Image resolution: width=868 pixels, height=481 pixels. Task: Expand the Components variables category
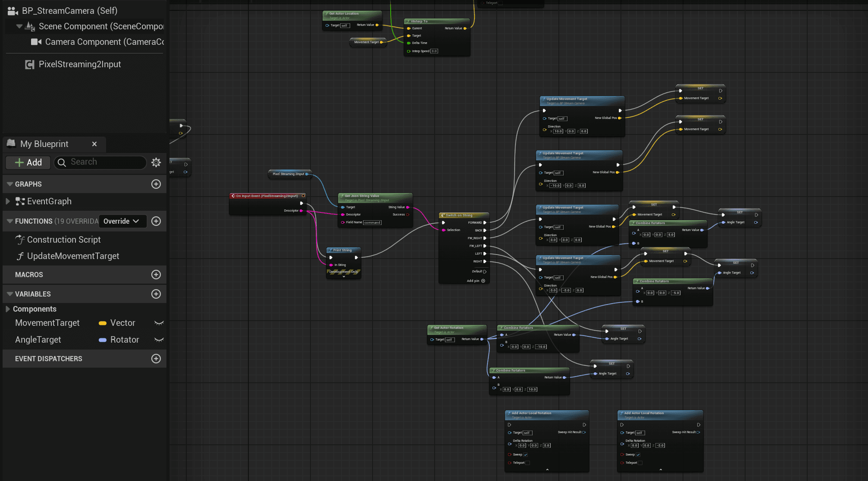pyautogui.click(x=8, y=309)
